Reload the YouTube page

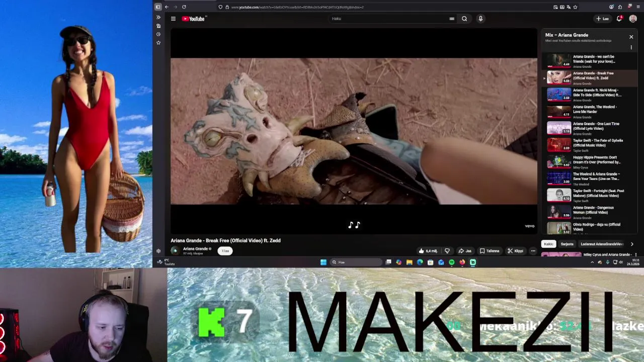coord(184,7)
